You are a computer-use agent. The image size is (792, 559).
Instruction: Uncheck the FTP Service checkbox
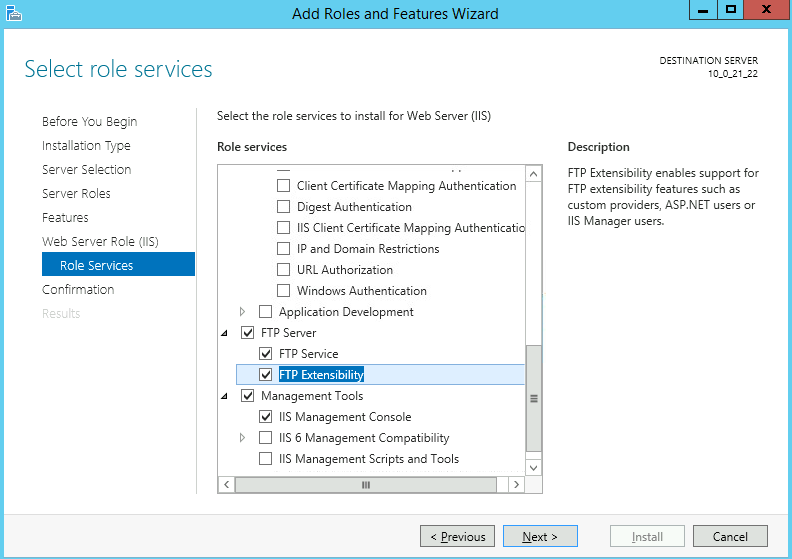click(265, 354)
